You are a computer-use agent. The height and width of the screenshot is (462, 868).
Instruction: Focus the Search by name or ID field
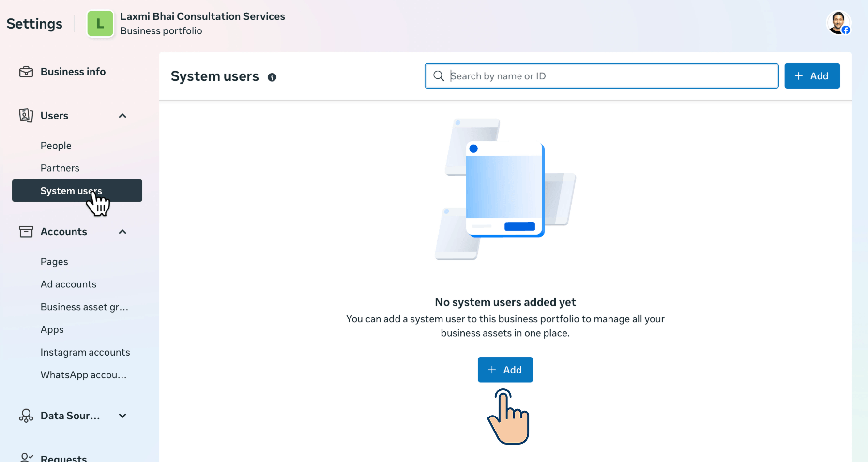(601, 76)
